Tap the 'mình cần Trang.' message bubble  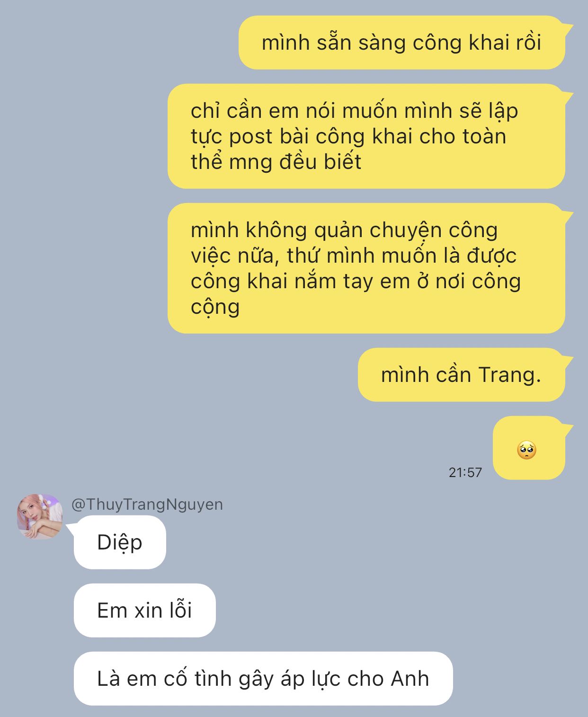(x=462, y=375)
